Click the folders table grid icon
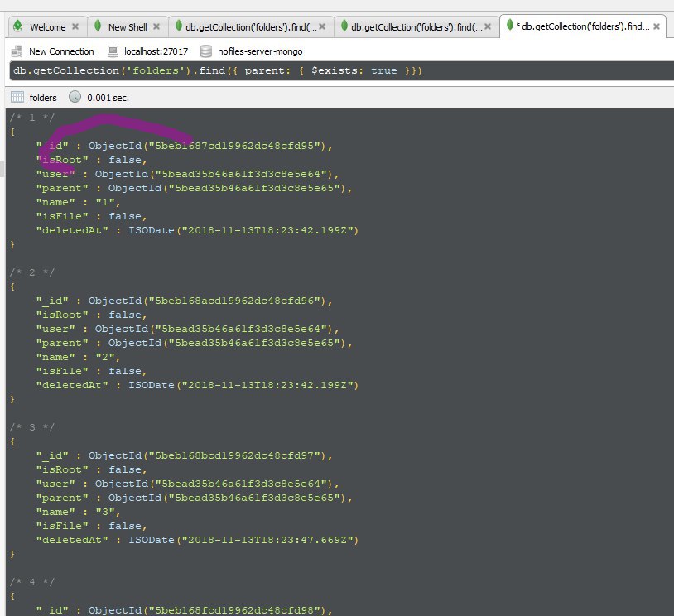 pyautogui.click(x=17, y=97)
